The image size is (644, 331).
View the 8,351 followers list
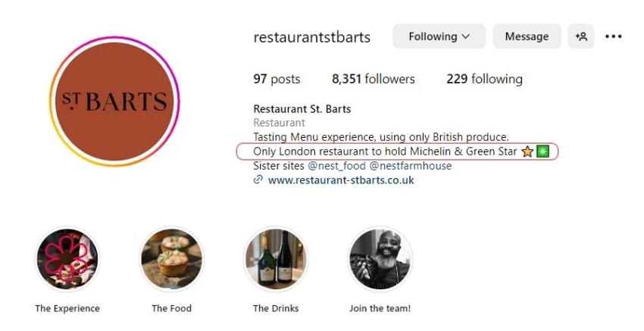tap(374, 79)
